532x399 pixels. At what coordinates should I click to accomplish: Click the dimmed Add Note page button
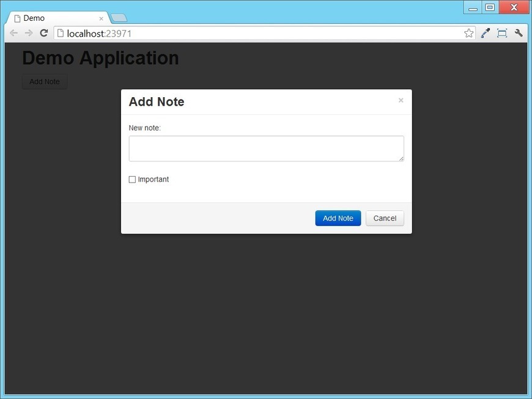[x=45, y=82]
